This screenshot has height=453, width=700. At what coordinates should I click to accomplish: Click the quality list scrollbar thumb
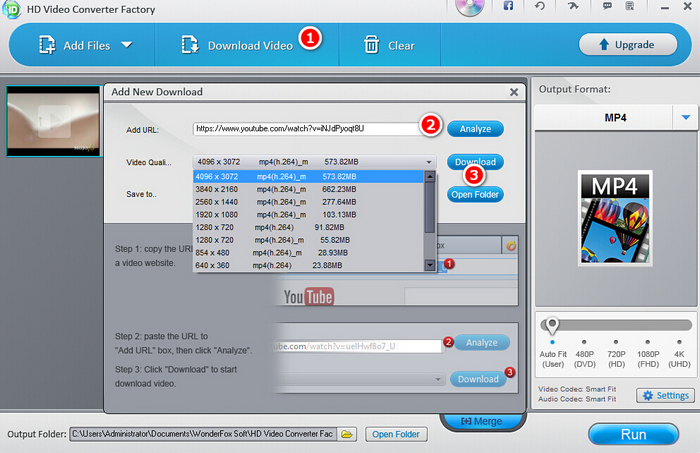click(429, 208)
